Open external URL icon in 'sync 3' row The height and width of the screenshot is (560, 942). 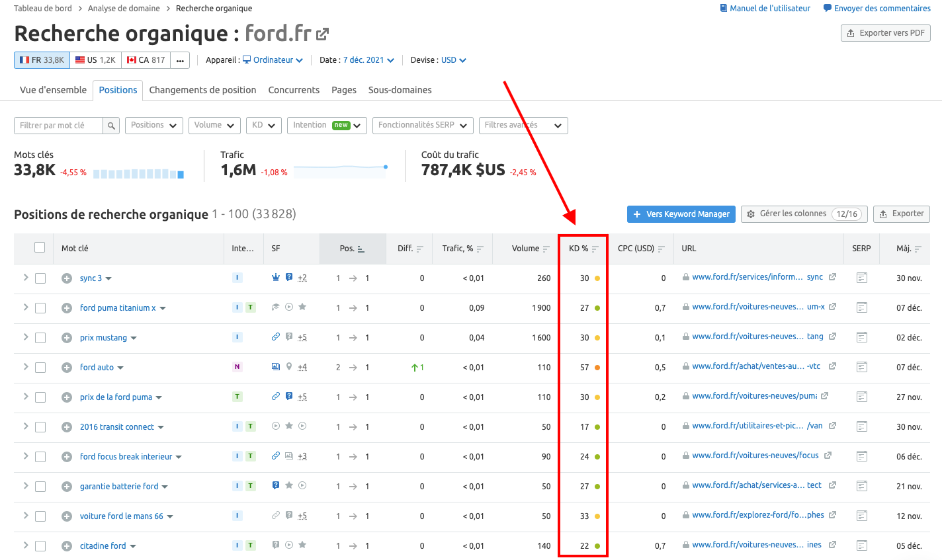click(832, 277)
